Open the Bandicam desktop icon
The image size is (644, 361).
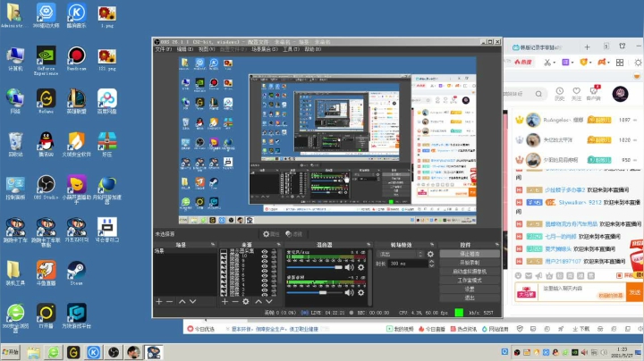click(76, 59)
